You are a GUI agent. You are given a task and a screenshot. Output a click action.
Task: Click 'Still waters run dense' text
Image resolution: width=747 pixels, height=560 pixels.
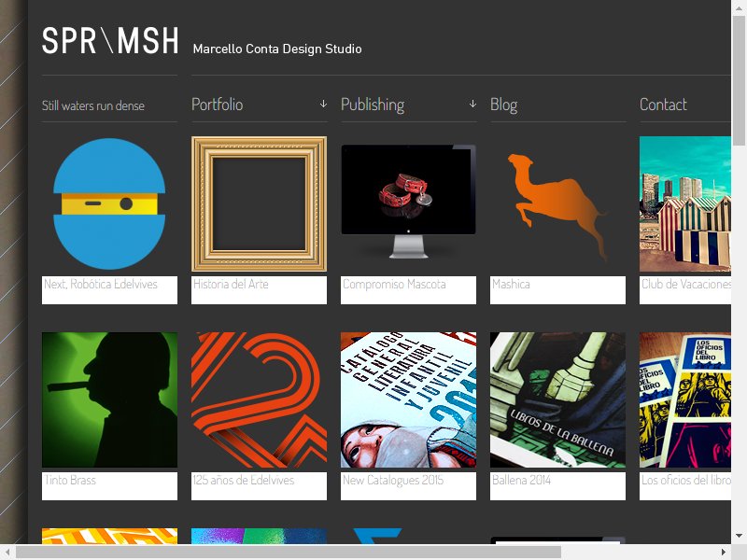[92, 105]
